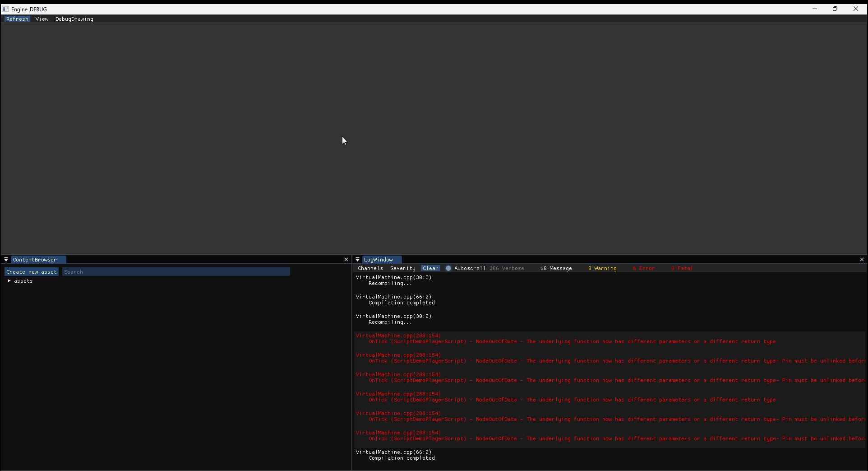The image size is (868, 471).
Task: Open the Channels filter menu
Action: 370,268
